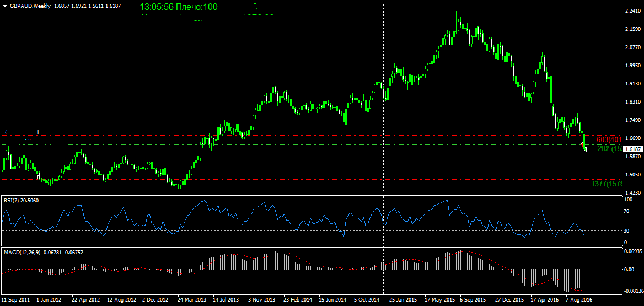Click the 1.5870 price axis label
Viewport: 644px width, 306px height.
click(633, 156)
